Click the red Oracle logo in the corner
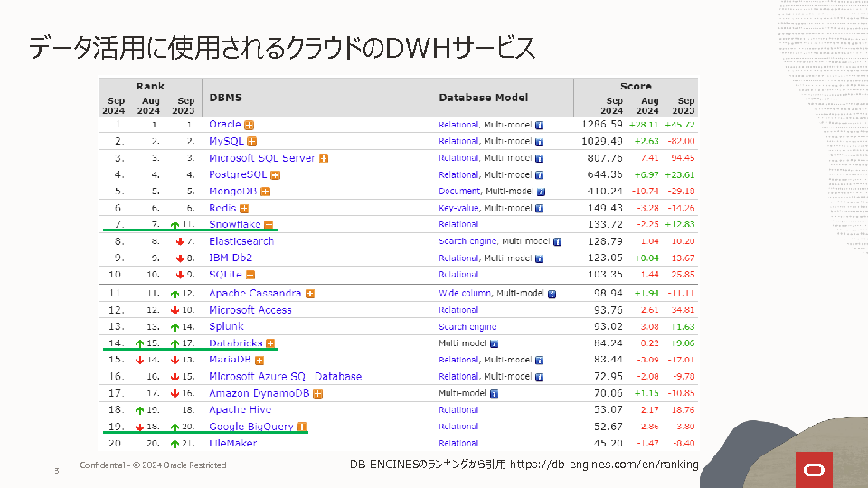The height and width of the screenshot is (488, 868). coord(813,469)
